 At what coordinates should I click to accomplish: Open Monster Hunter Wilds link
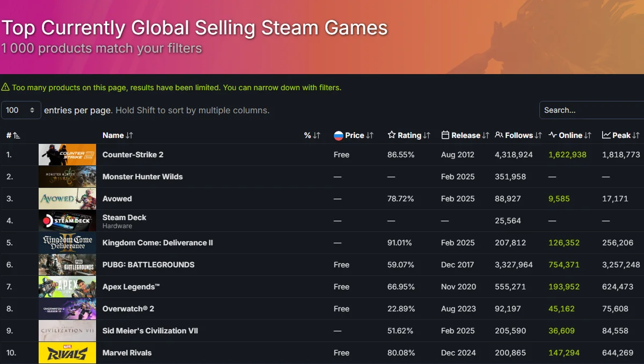[142, 177]
